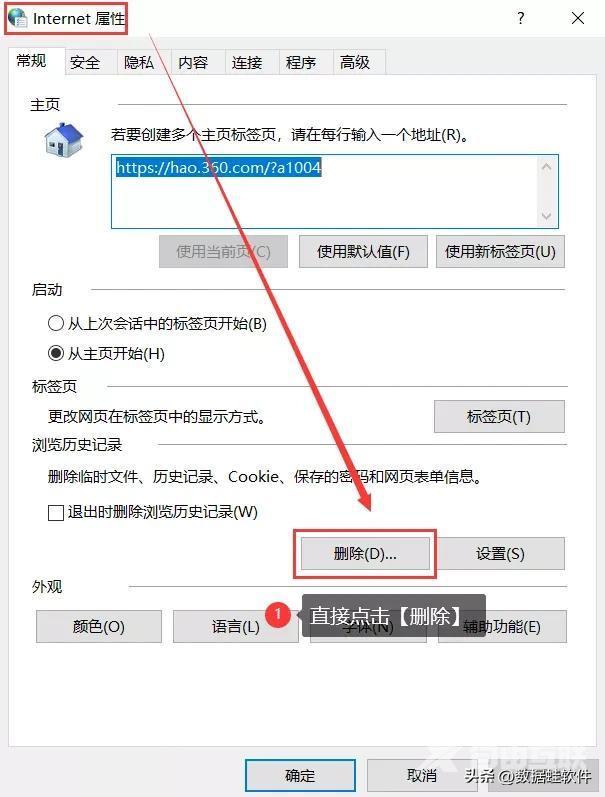Open the 隐私 tab

click(x=139, y=63)
